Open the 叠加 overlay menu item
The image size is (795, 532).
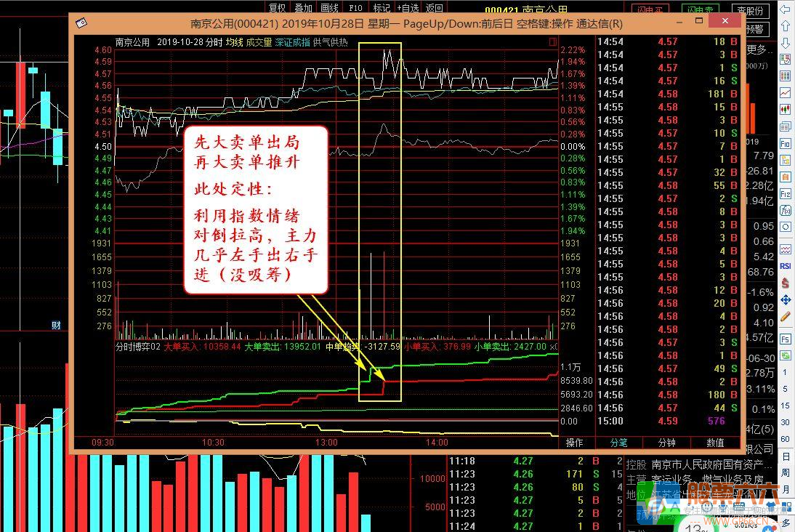pos(303,7)
